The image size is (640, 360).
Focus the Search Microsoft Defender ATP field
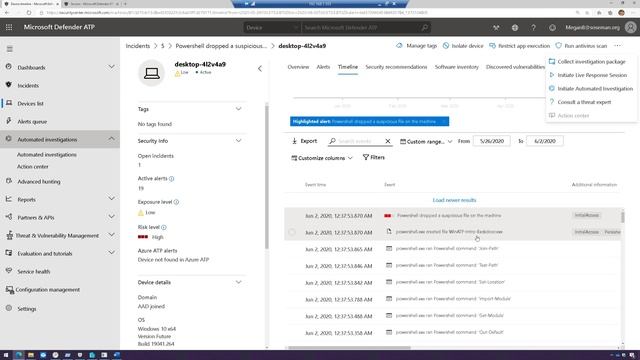point(361,27)
